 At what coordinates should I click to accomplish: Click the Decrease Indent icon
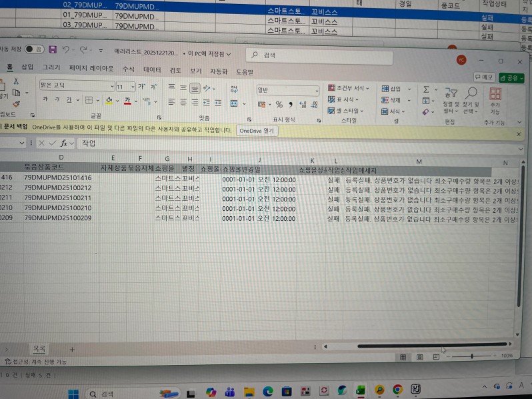(206, 103)
